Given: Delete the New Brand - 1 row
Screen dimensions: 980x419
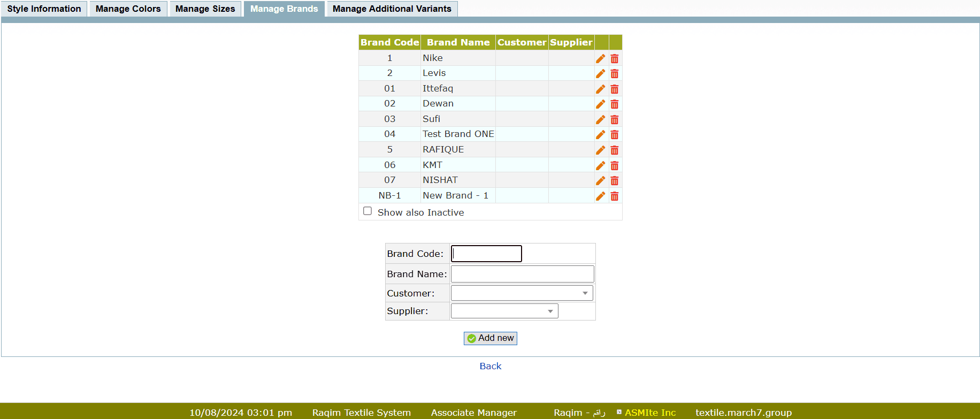Looking at the screenshot, I should [615, 196].
